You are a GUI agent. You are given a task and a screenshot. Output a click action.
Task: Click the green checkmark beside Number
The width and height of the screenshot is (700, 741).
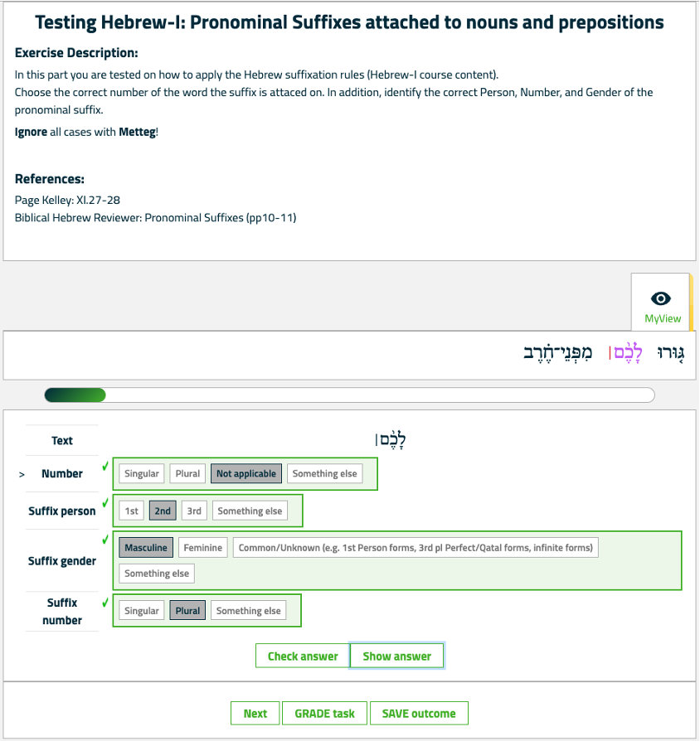tap(105, 467)
